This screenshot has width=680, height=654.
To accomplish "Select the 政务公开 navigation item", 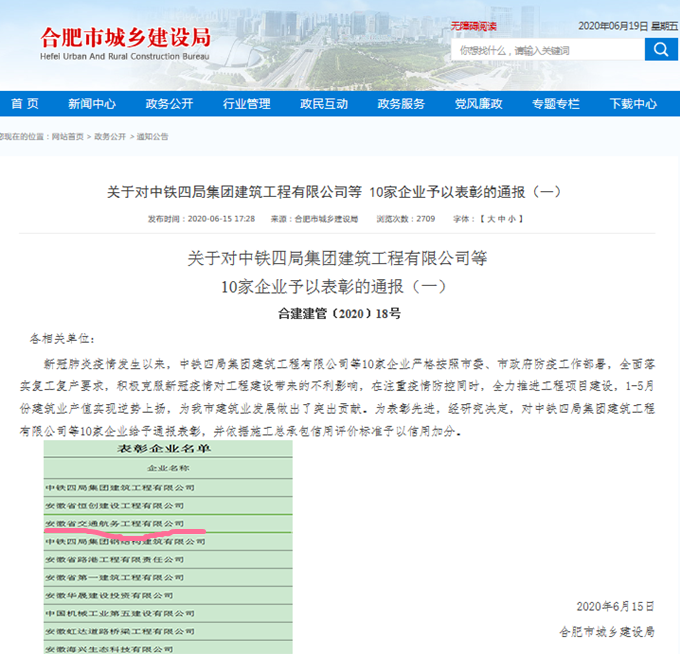I will [x=169, y=104].
